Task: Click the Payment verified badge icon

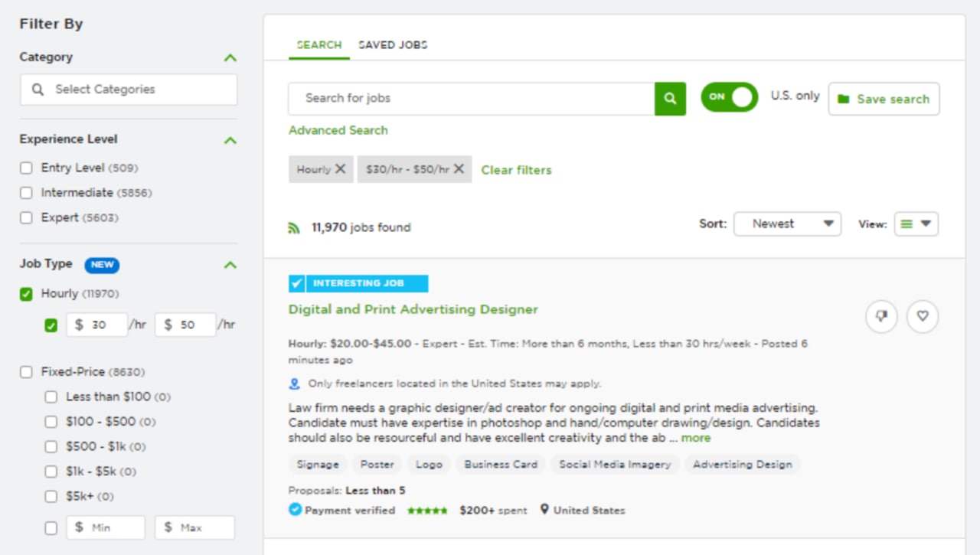Action: pyautogui.click(x=295, y=510)
